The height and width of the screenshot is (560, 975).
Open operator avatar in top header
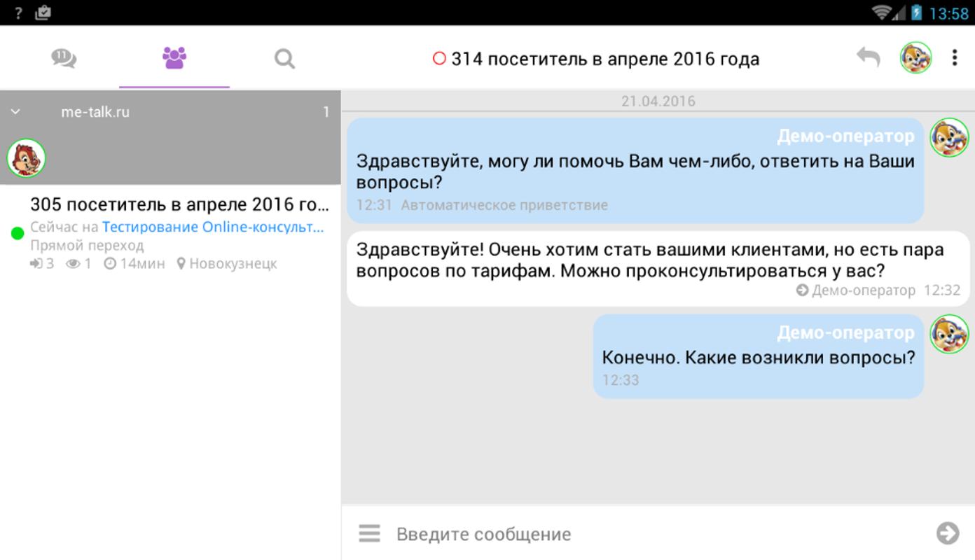pos(915,57)
